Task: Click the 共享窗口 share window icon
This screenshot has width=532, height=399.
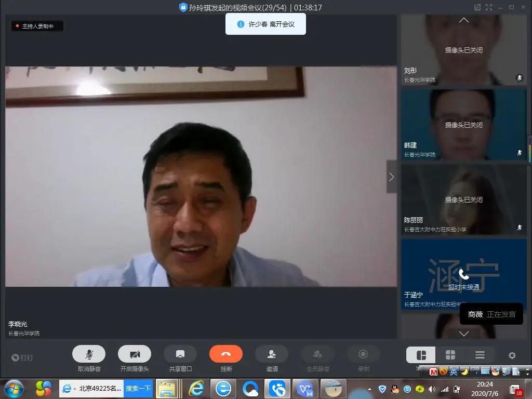Action: 180,354
